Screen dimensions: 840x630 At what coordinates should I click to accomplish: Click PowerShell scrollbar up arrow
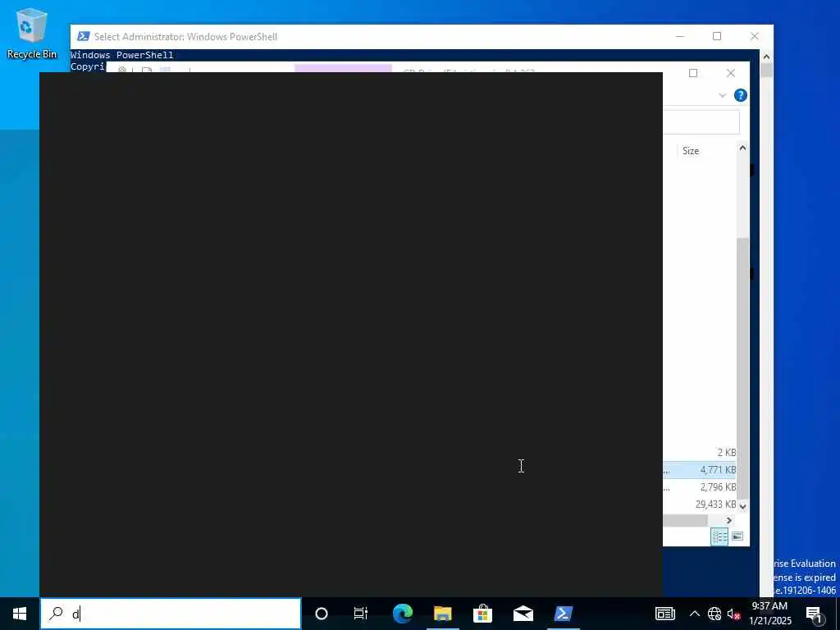[x=766, y=57]
